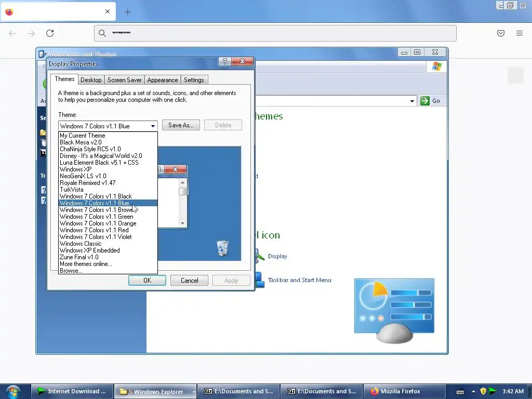Choose Windows 7 Colors v1.1 Red
This screenshot has height=399, width=532.
coord(108,230)
